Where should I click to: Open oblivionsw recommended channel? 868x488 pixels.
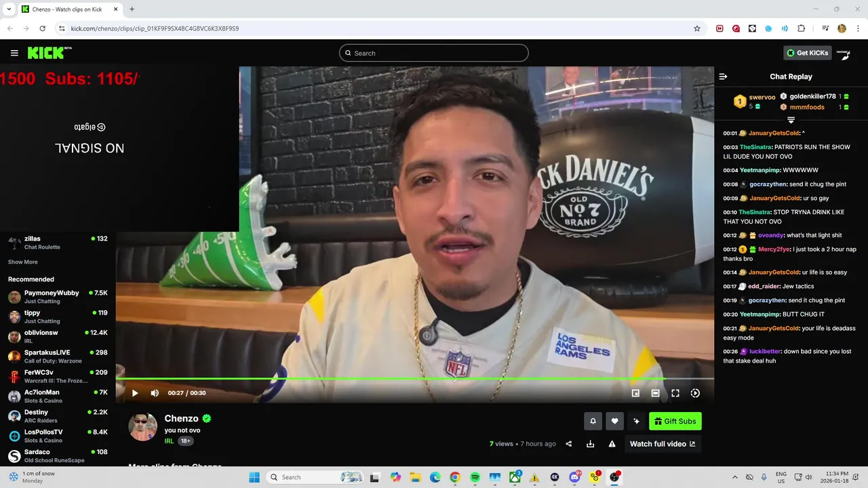click(x=58, y=337)
